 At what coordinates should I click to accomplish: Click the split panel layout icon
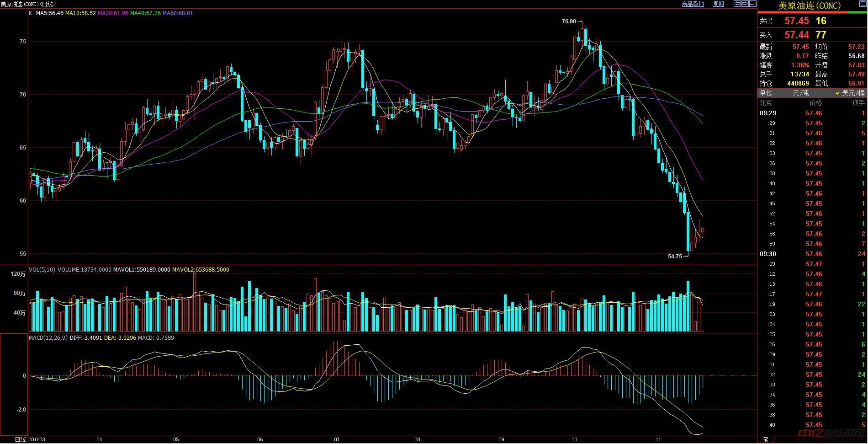752,4
